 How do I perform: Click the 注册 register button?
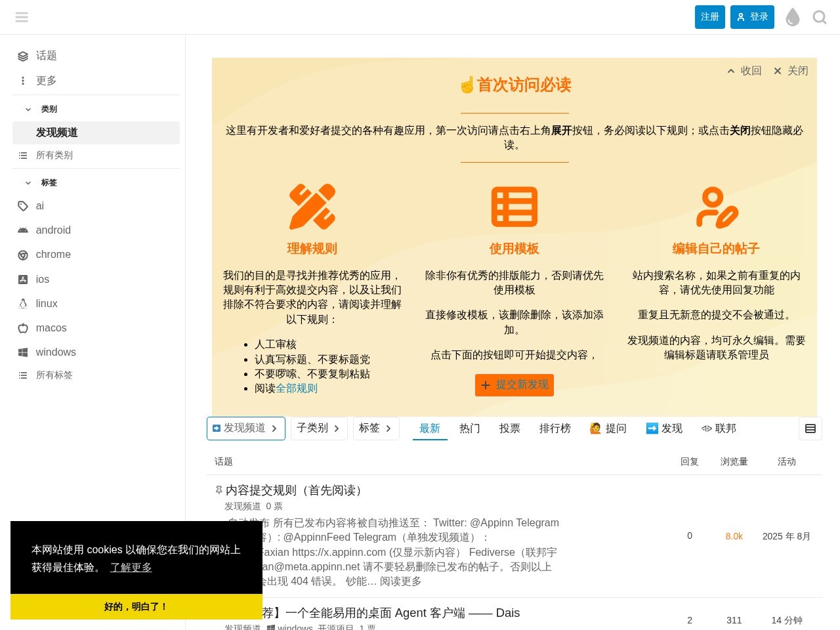(x=710, y=17)
